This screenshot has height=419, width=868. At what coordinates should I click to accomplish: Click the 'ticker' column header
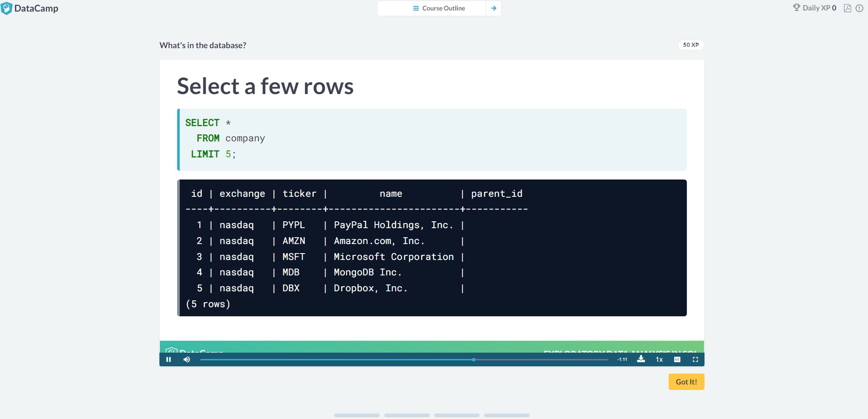pyautogui.click(x=299, y=194)
